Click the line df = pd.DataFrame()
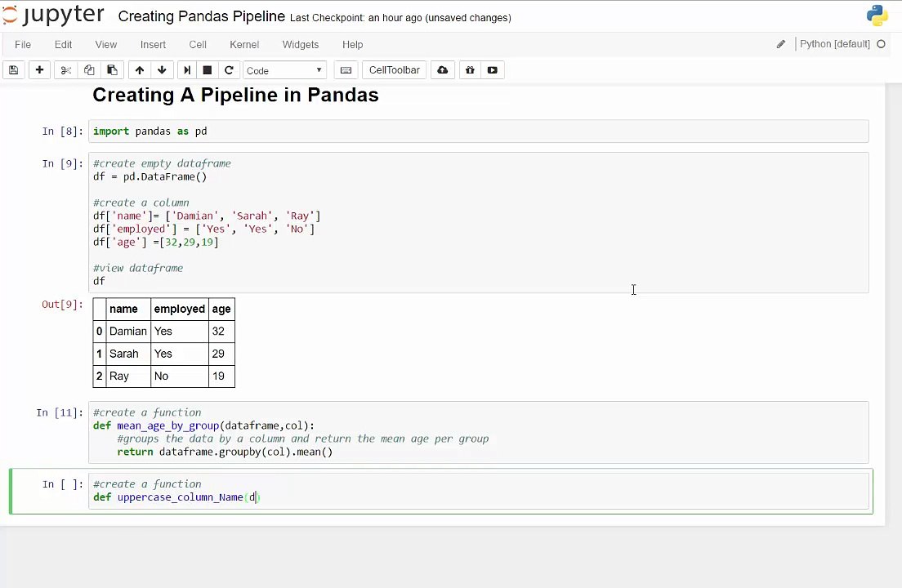Image resolution: width=902 pixels, height=588 pixels. (150, 176)
